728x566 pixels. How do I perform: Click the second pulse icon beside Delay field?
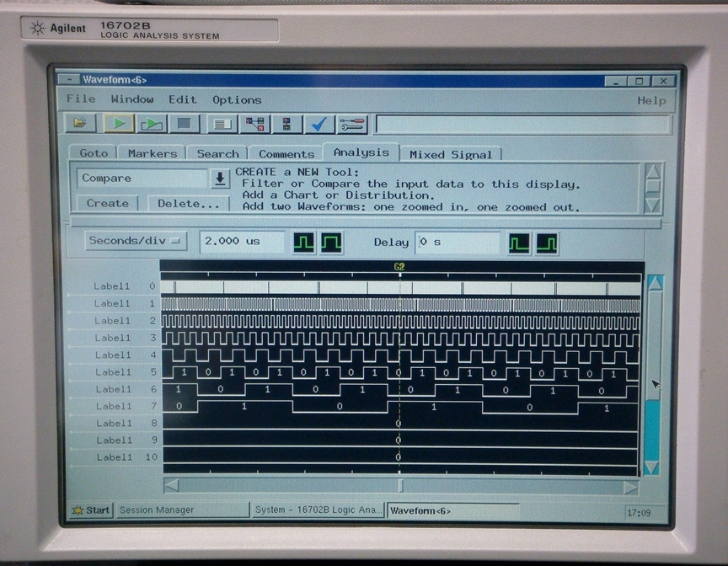(547, 243)
